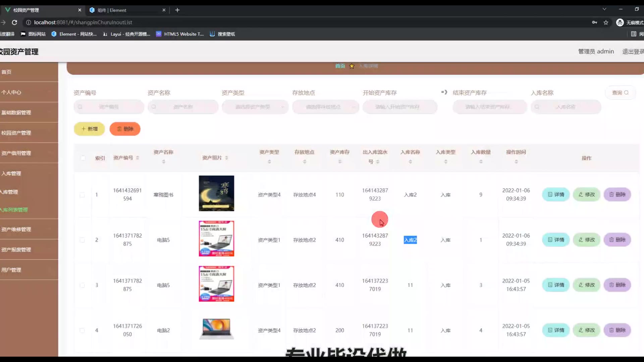Bookmark this page with star icon
644x362 pixels.
(x=606, y=22)
